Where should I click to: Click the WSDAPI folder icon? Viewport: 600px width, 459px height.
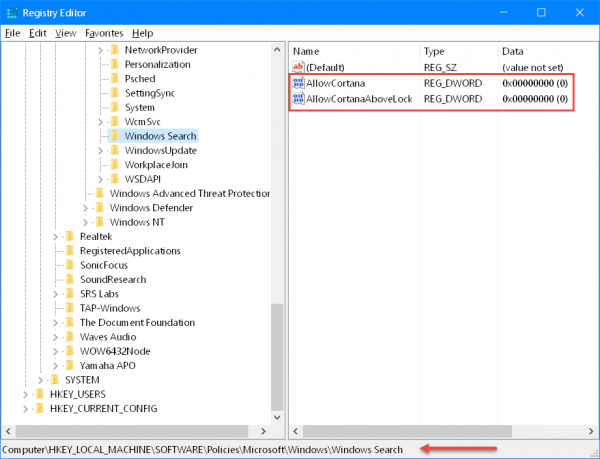(x=115, y=179)
